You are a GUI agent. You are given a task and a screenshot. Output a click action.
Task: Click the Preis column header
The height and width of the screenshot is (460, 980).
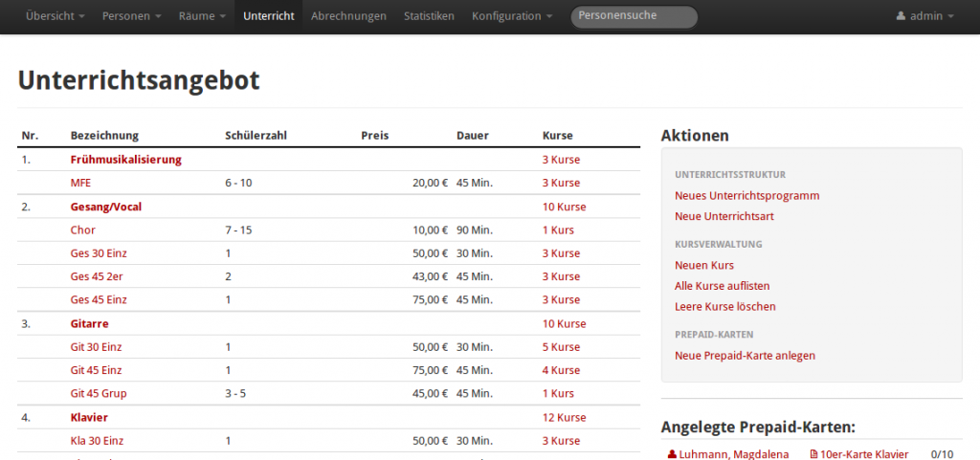[375, 136]
